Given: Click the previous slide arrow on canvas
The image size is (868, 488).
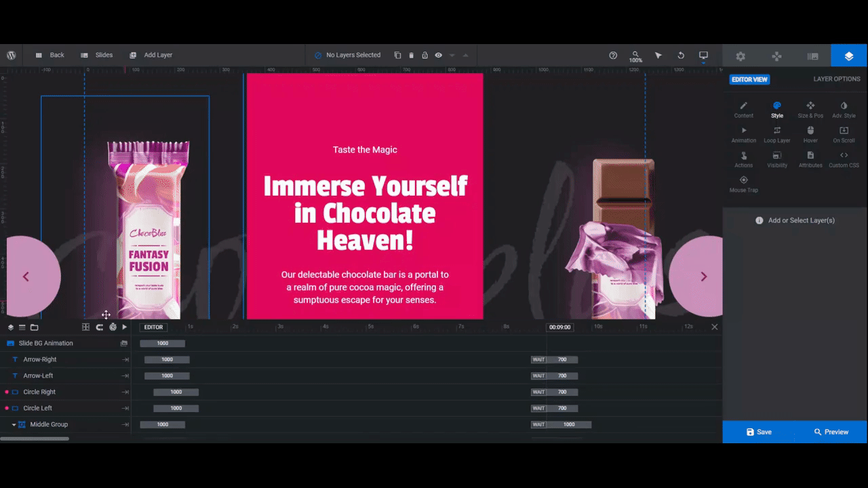Looking at the screenshot, I should pyautogui.click(x=26, y=277).
